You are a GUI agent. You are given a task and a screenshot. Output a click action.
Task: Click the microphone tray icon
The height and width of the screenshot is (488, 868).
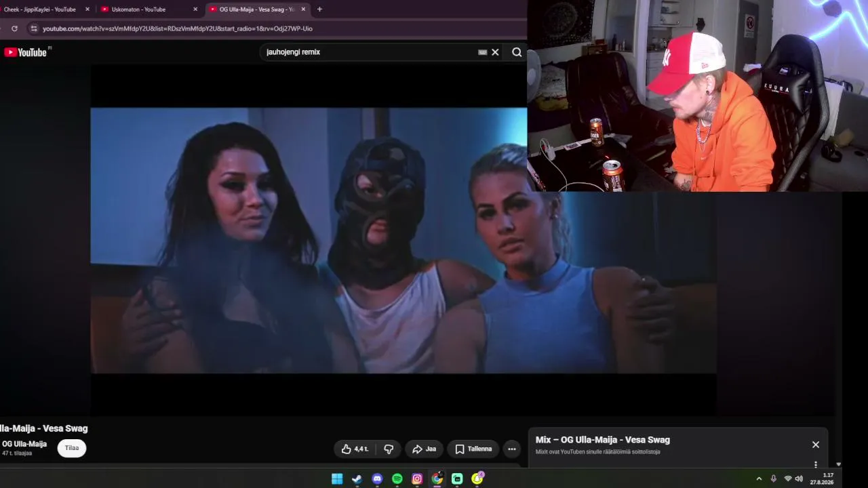774,479
